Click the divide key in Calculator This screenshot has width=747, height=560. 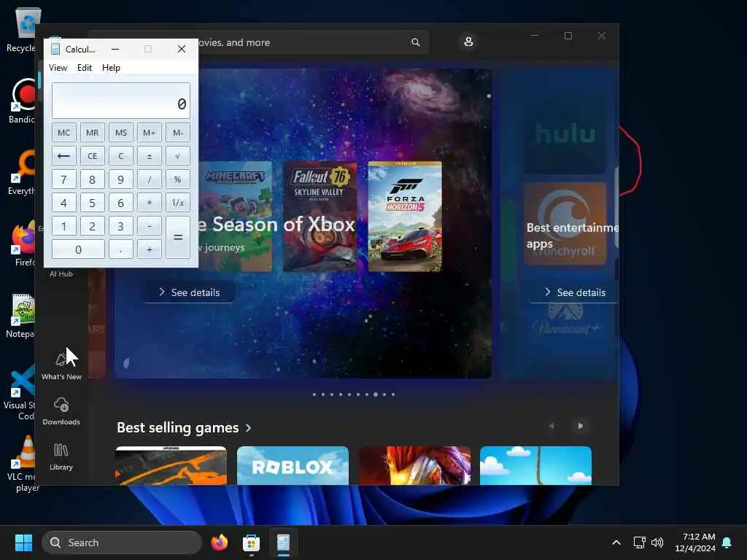[149, 179]
